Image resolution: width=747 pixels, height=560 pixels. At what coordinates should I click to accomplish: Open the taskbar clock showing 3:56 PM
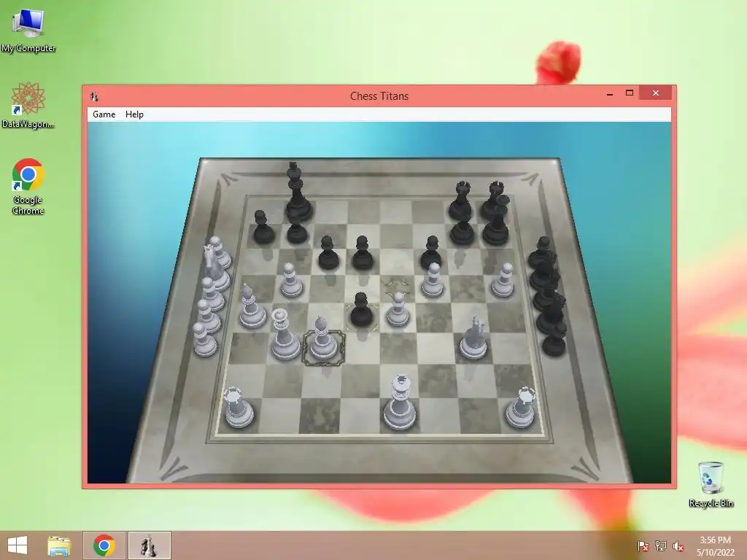(715, 545)
